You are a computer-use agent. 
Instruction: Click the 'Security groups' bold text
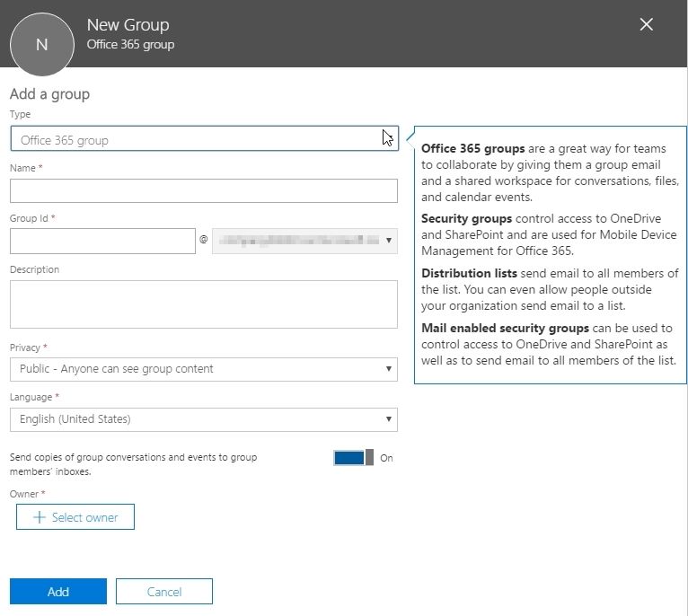[x=466, y=218]
